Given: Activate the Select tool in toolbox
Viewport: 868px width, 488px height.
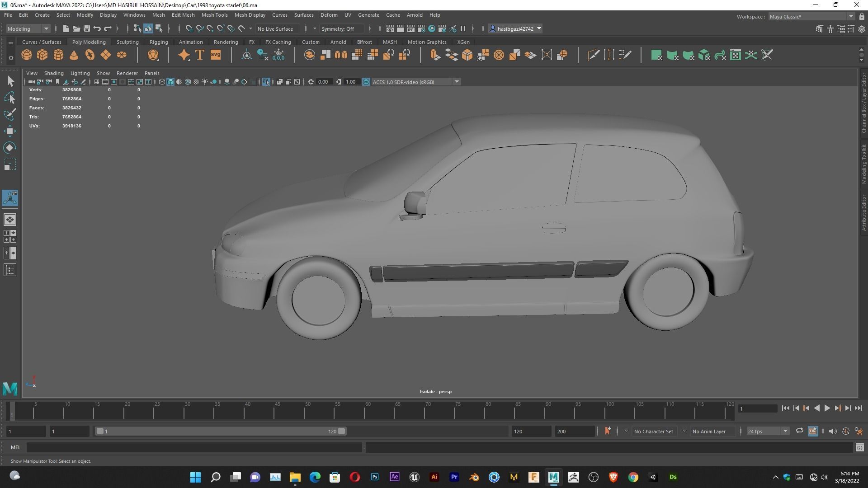Looking at the screenshot, I should [x=10, y=81].
